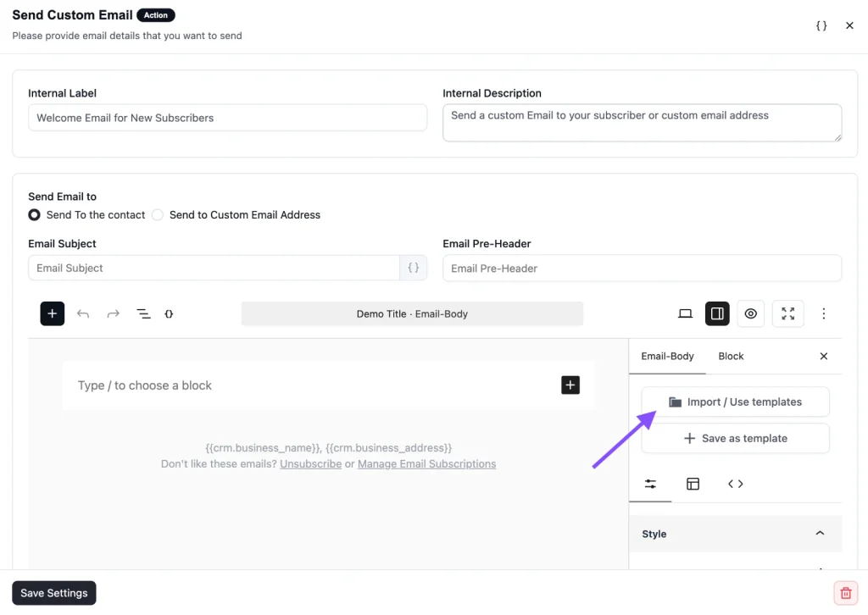Delete this action with trash icon
The image size is (868, 615).
pos(846,593)
